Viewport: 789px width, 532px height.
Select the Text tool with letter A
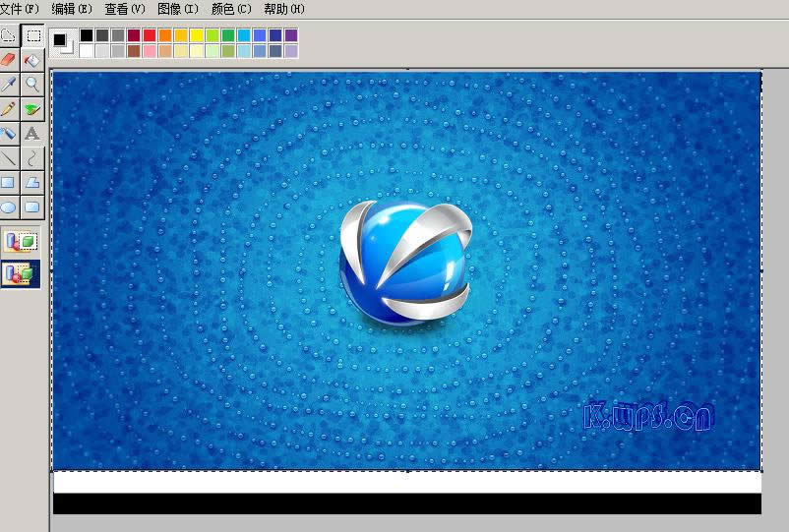pyautogui.click(x=32, y=134)
